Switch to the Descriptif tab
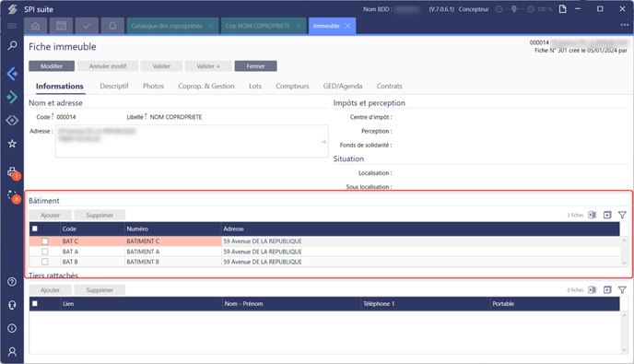The image size is (634, 364). pyautogui.click(x=114, y=86)
